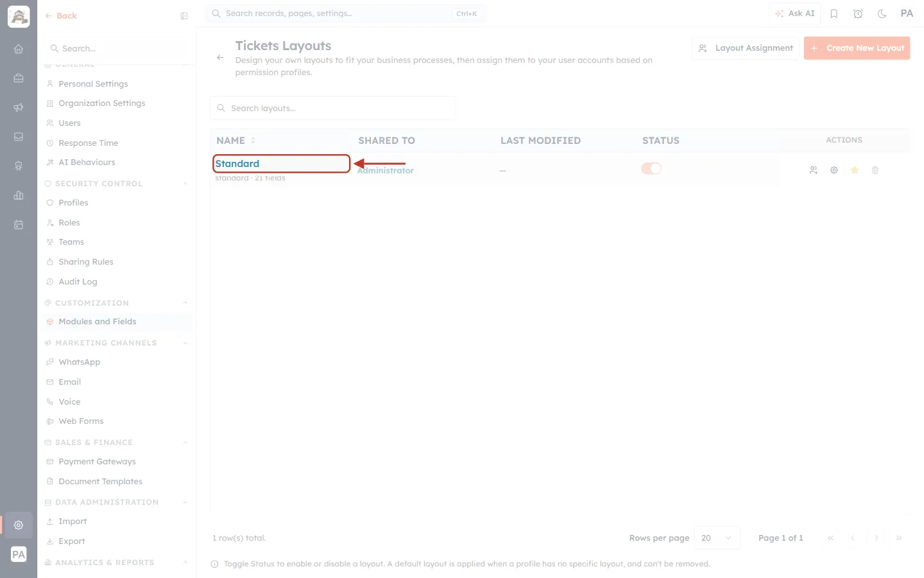Click the star default-layout icon
This screenshot has width=924, height=578.
tap(854, 170)
